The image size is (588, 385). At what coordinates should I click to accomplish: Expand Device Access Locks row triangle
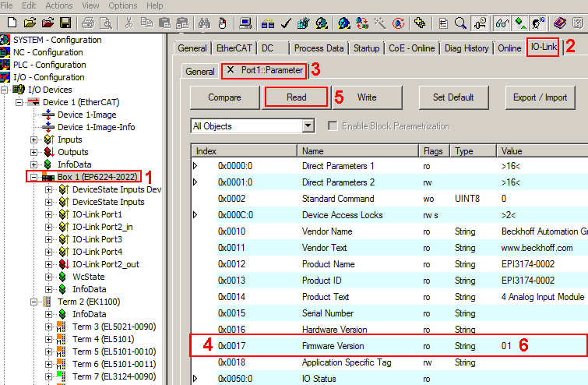[195, 214]
